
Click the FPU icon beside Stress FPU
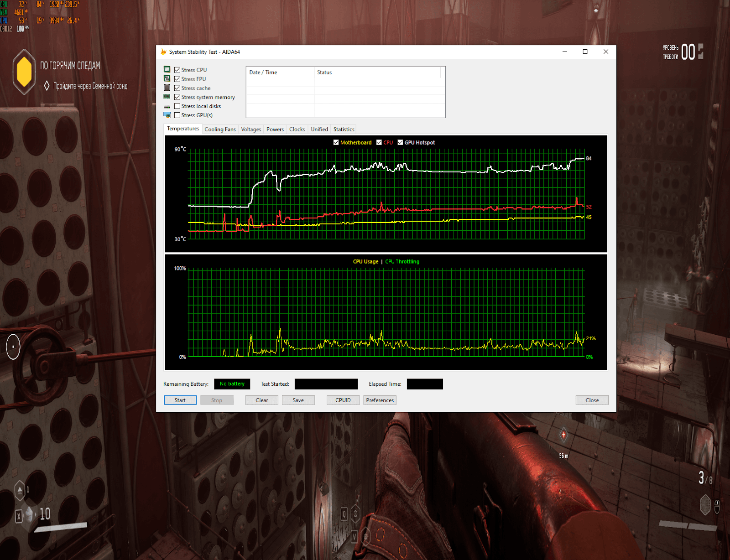pos(167,78)
